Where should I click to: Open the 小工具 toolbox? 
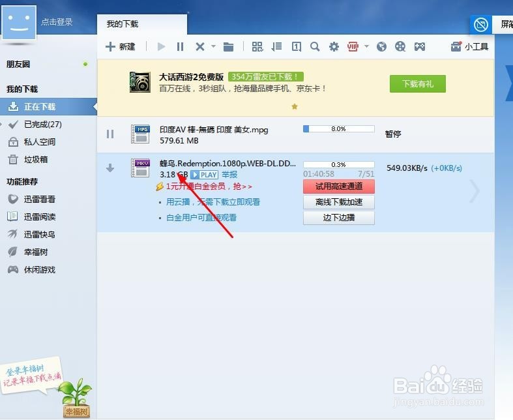tap(469, 46)
